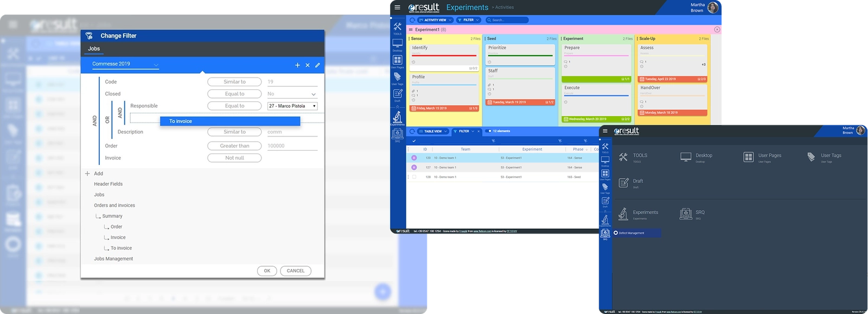Viewport: 868px width, 314px height.
Task: Click the Search field in Experiments toolbar
Action: tap(507, 20)
